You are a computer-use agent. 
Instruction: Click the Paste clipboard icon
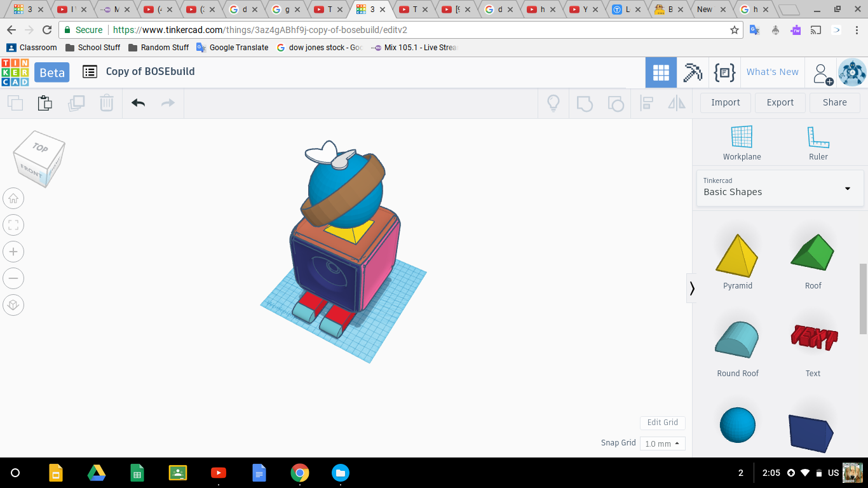44,103
